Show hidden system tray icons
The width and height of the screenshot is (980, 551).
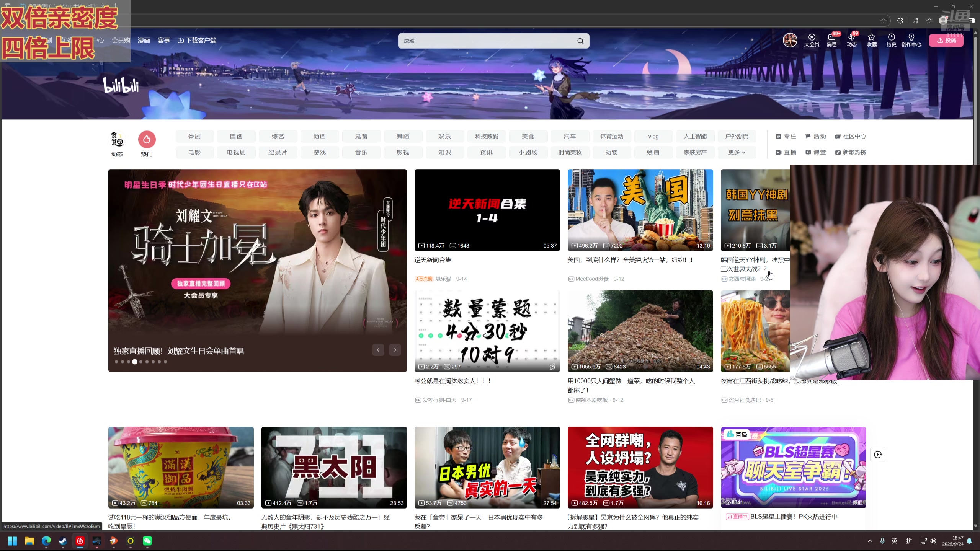(870, 541)
